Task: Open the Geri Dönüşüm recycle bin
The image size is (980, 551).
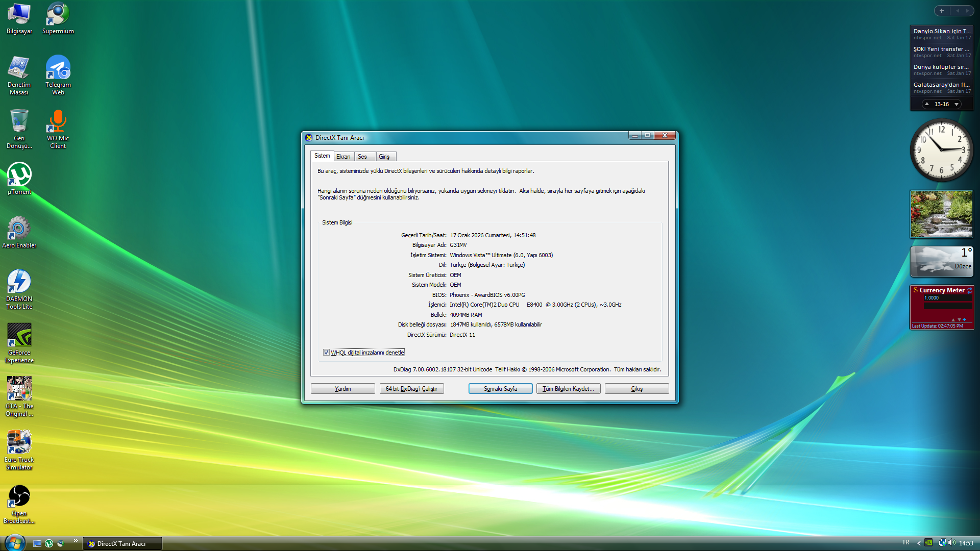Action: (x=19, y=129)
